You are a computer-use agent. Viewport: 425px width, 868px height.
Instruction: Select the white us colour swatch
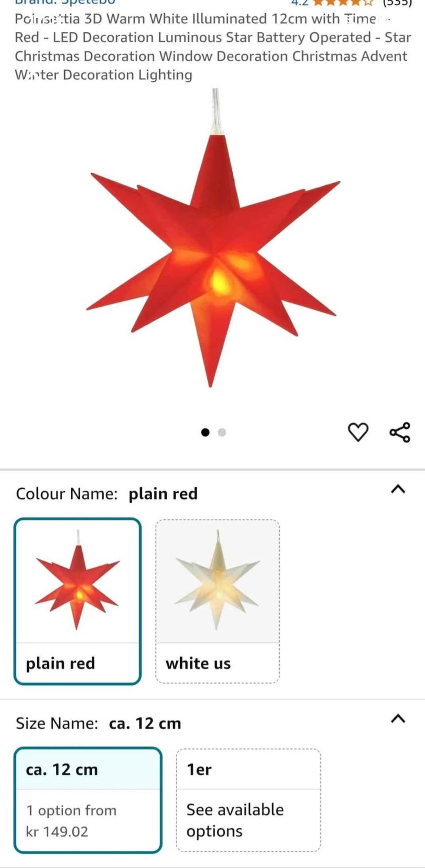click(217, 601)
